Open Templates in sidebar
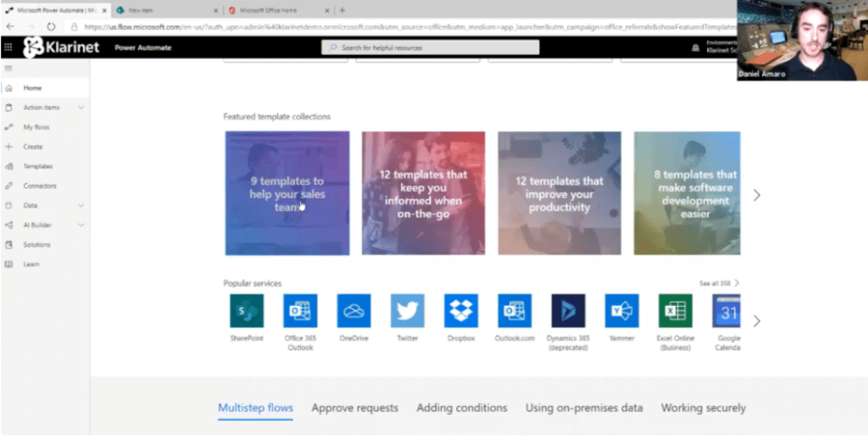The image size is (868, 440). 45,166
